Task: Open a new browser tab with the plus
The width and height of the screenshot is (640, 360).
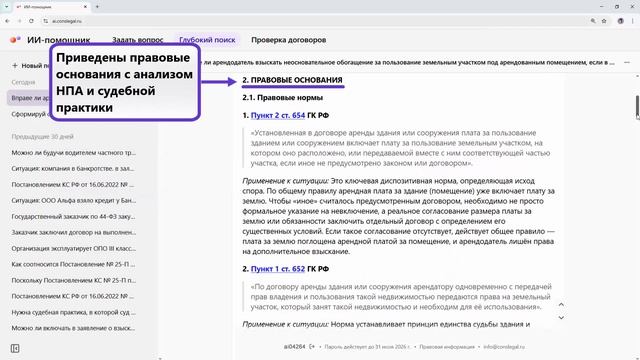Action: pyautogui.click(x=97, y=7)
